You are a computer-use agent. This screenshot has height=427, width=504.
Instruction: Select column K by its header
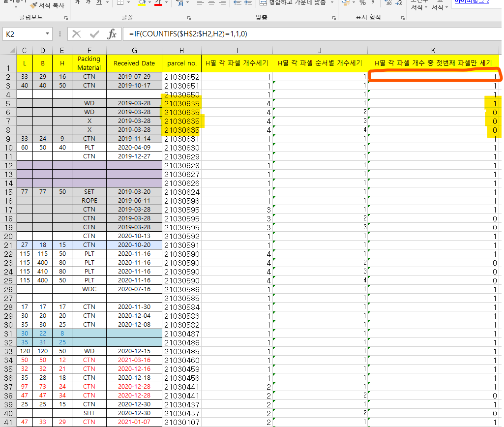433,51
